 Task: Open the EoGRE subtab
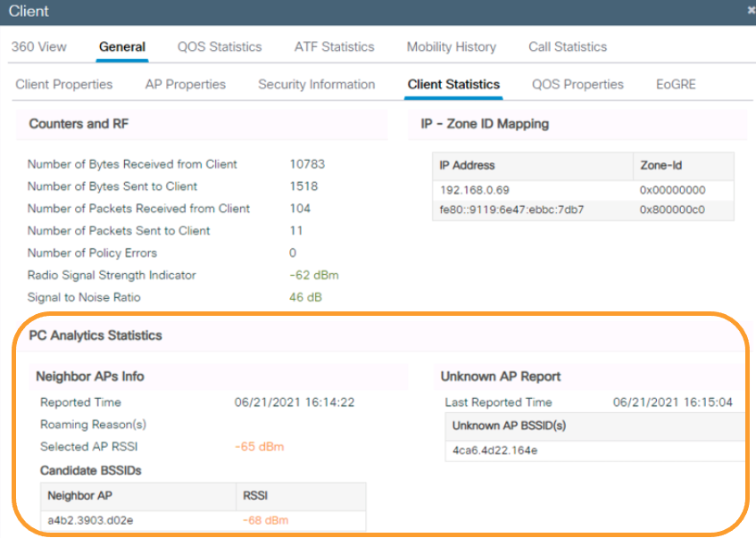click(x=675, y=84)
